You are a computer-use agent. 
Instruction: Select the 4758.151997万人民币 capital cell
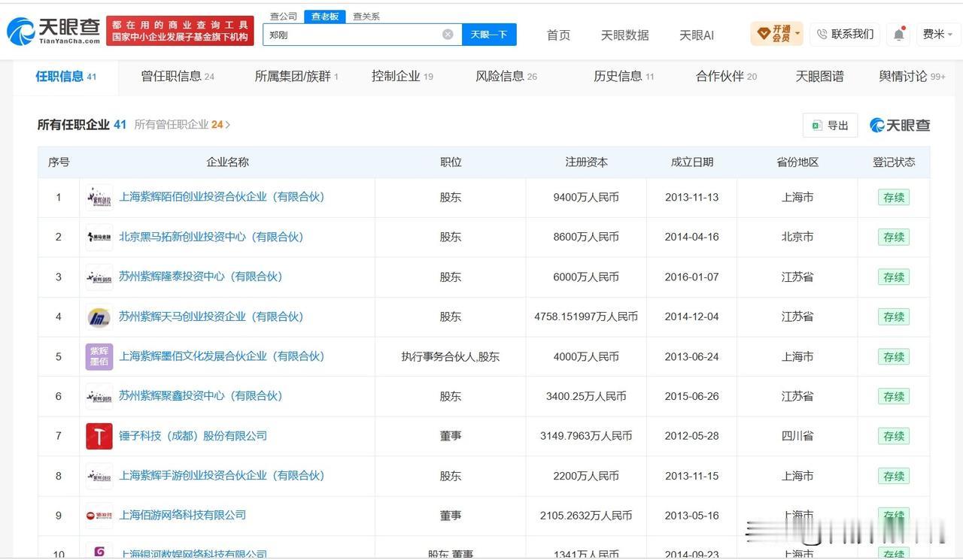coord(586,317)
